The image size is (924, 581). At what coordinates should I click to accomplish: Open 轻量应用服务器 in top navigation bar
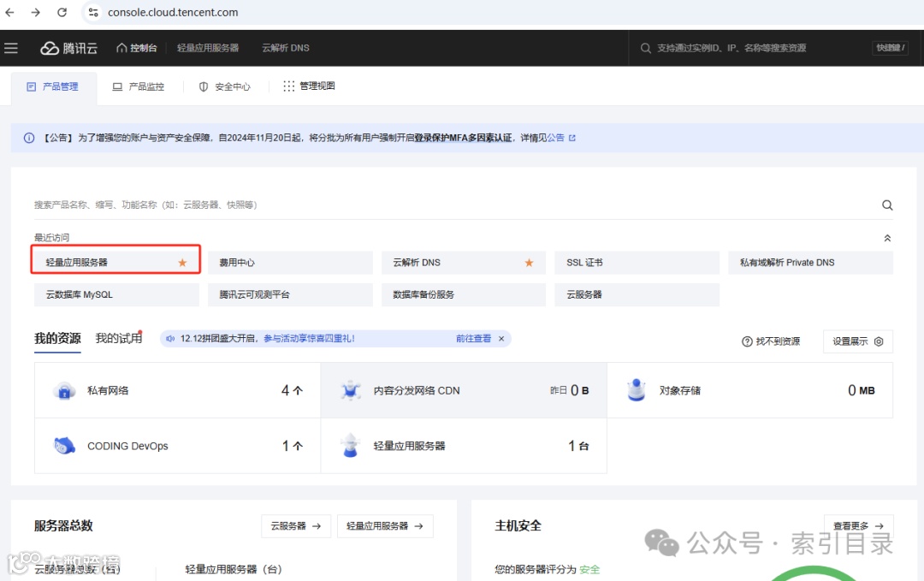pyautogui.click(x=208, y=48)
